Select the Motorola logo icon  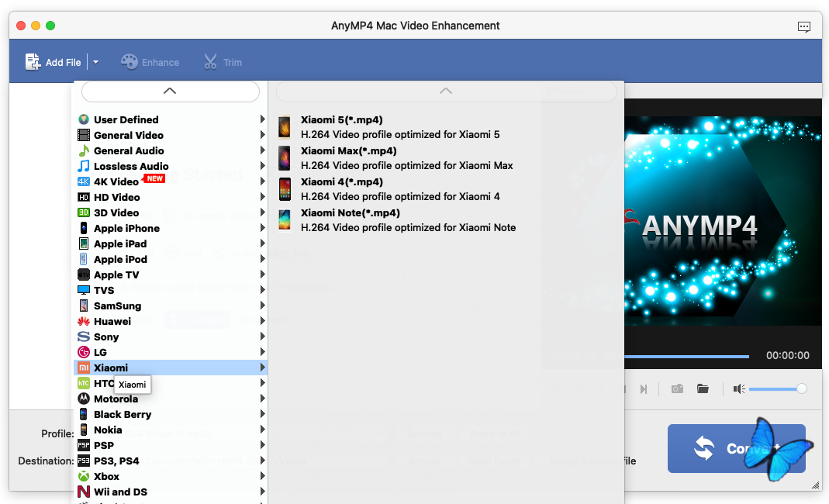[84, 399]
